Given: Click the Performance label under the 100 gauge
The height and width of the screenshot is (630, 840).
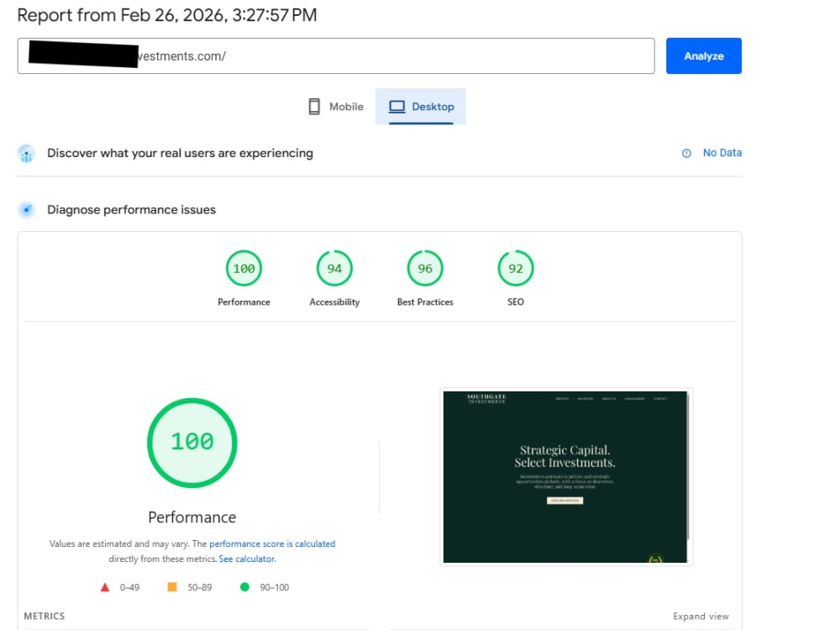Looking at the screenshot, I should [244, 302].
